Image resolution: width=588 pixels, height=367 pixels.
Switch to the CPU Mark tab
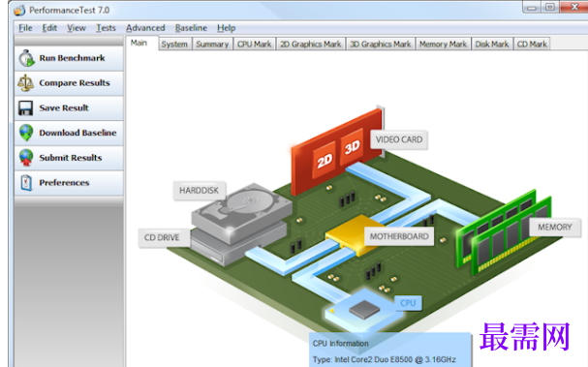tap(254, 44)
